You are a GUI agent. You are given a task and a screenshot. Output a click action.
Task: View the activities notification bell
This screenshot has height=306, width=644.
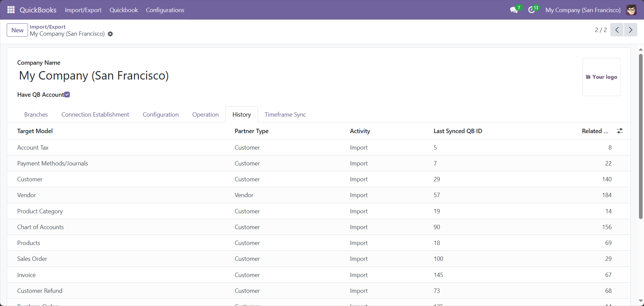click(532, 10)
